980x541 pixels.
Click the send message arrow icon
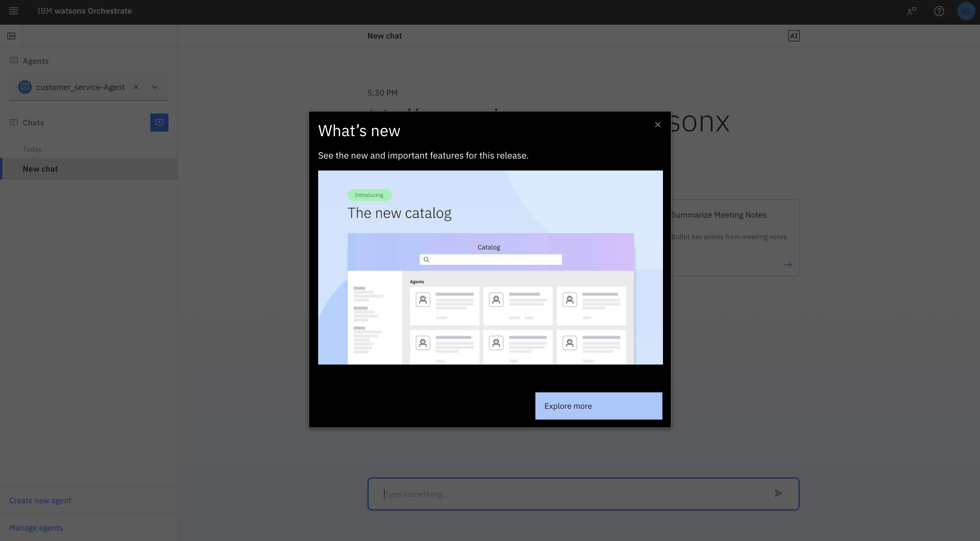pyautogui.click(x=778, y=493)
